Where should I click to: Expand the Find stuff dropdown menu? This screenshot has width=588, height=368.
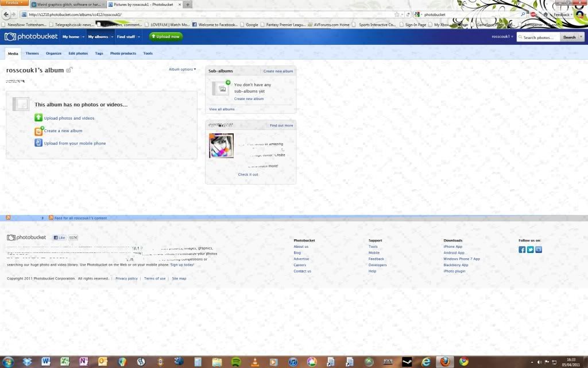pos(129,37)
